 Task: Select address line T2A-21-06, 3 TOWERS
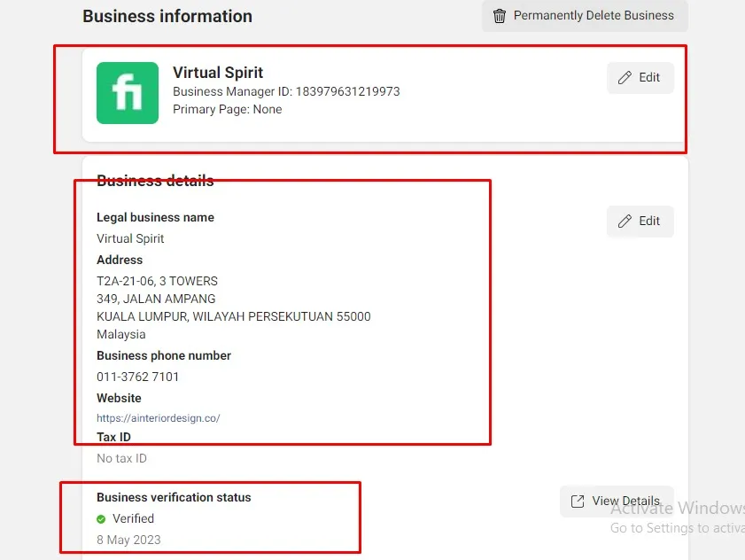(157, 281)
